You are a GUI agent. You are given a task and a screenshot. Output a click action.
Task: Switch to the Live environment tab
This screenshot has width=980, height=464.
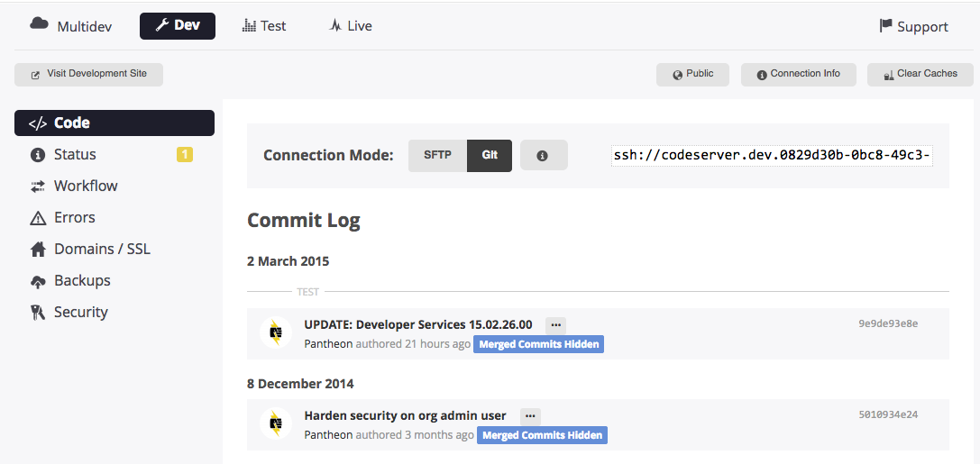coord(351,26)
